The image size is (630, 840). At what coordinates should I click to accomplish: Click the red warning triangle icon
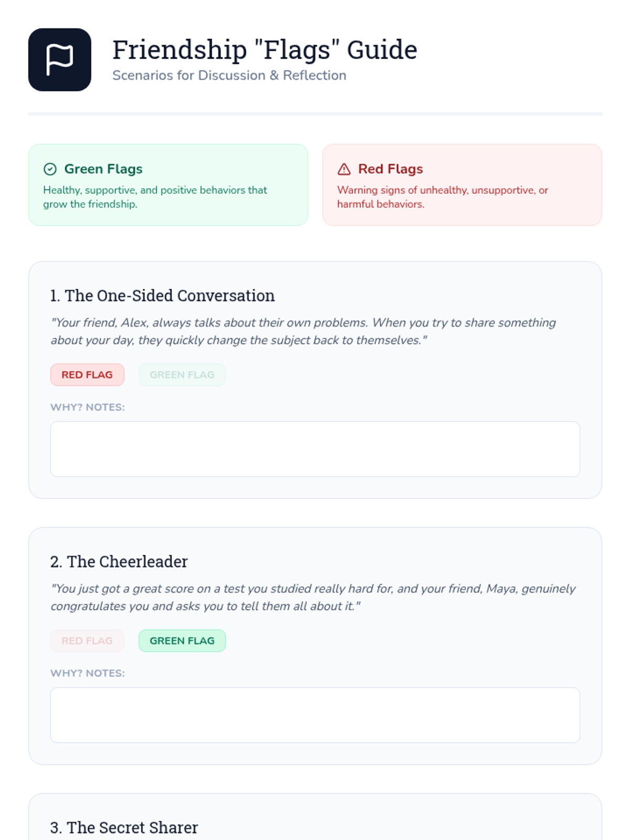(344, 169)
